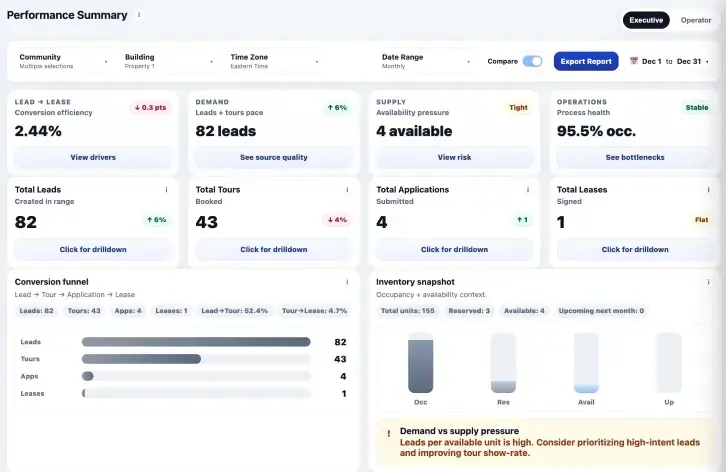Screen dimensions: 726x472
Task: Click See source quality button
Action: point(274,157)
